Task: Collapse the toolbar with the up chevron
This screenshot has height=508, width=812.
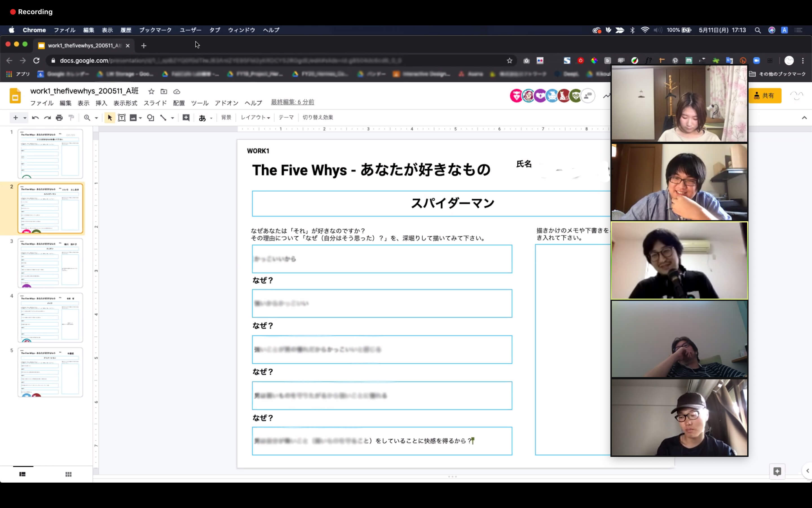Action: point(804,118)
